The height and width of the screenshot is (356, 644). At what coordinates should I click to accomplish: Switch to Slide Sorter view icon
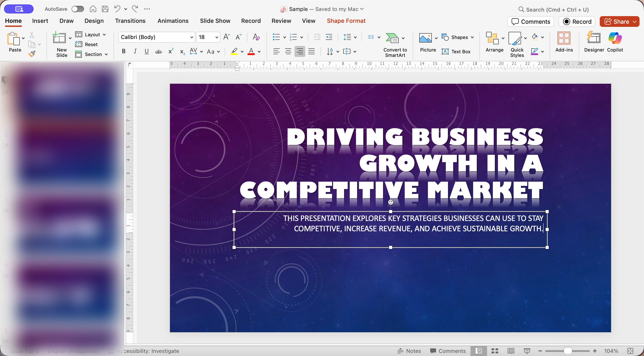[495, 351]
